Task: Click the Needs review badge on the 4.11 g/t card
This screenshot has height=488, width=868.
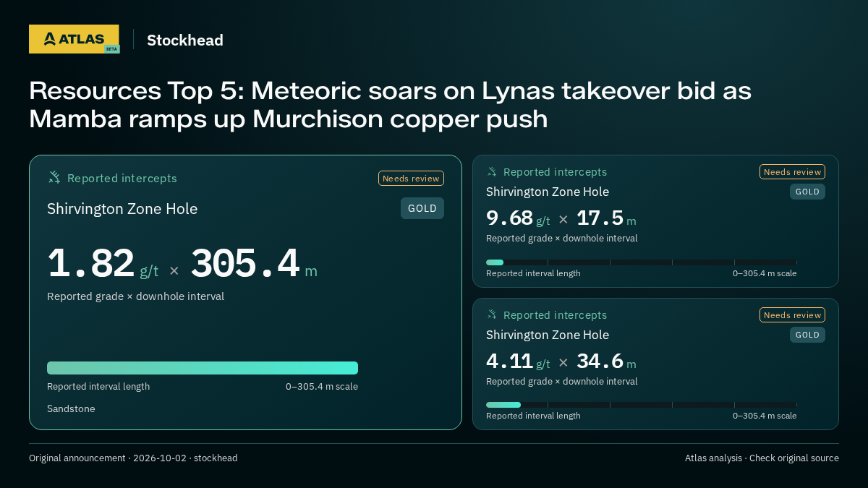Action: point(792,315)
